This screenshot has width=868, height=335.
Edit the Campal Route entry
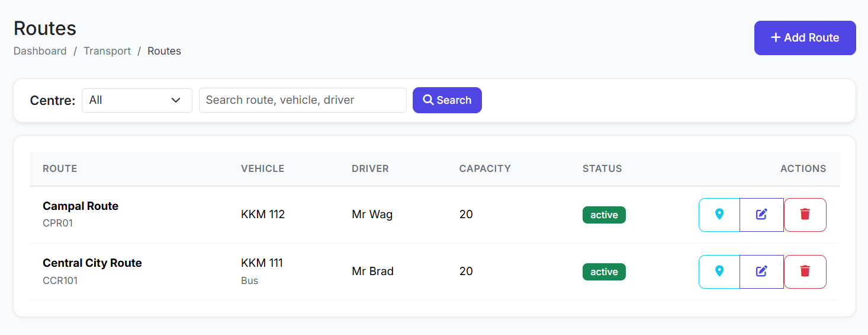tap(761, 215)
